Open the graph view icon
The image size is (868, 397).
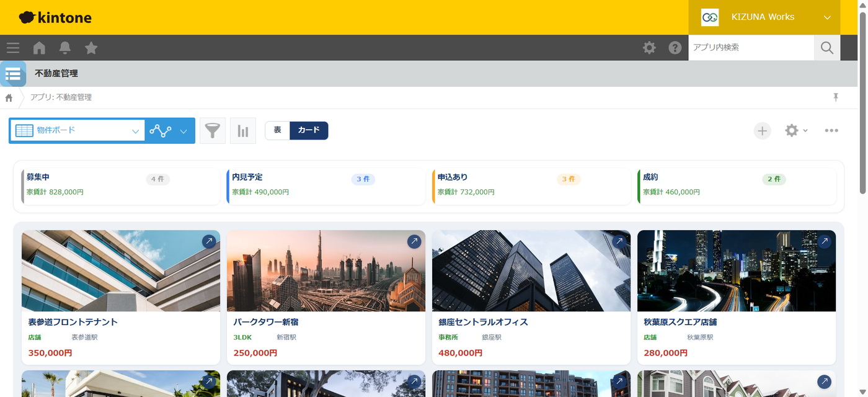pyautogui.click(x=160, y=131)
